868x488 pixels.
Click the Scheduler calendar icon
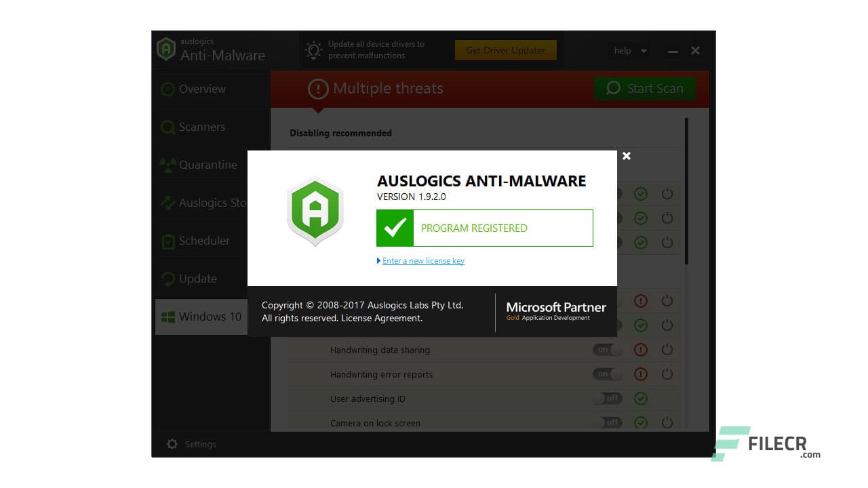167,241
